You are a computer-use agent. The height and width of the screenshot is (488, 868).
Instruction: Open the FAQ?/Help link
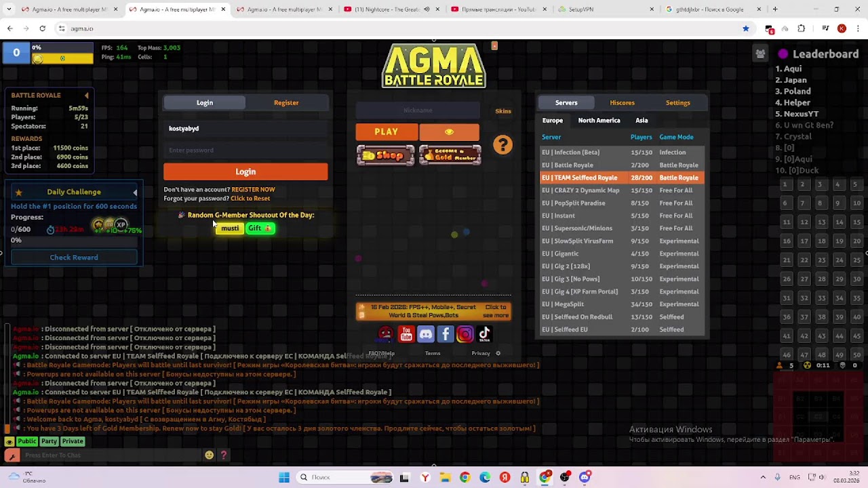point(381,353)
